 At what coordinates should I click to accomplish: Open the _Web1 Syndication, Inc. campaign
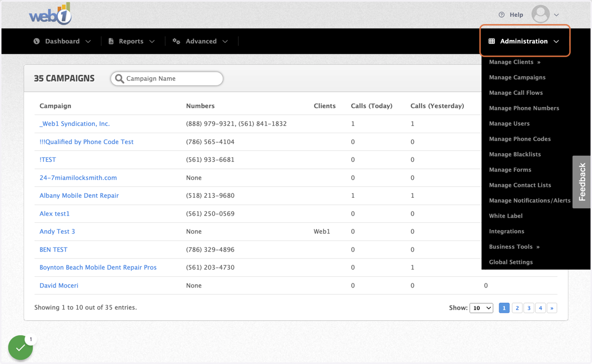[74, 124]
